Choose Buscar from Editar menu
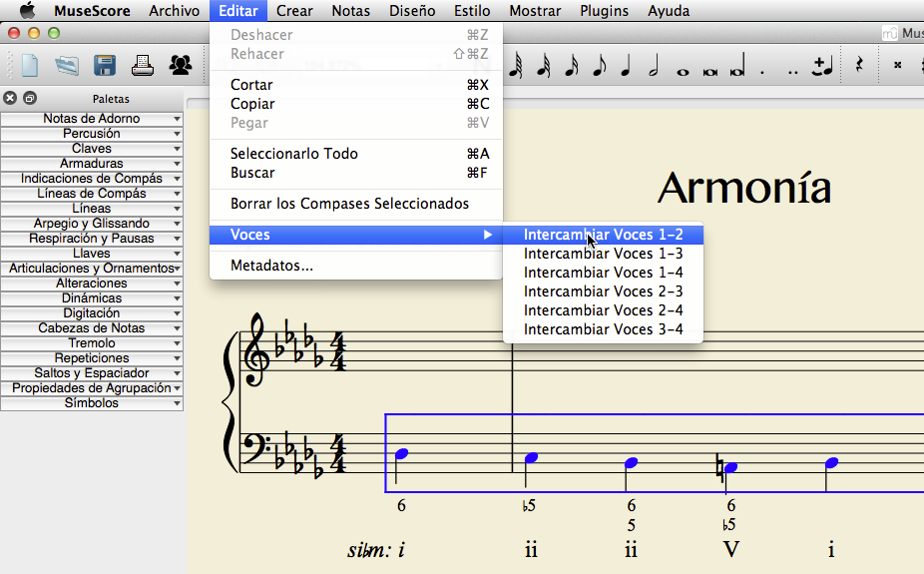The height and width of the screenshot is (574, 924). coord(356,173)
